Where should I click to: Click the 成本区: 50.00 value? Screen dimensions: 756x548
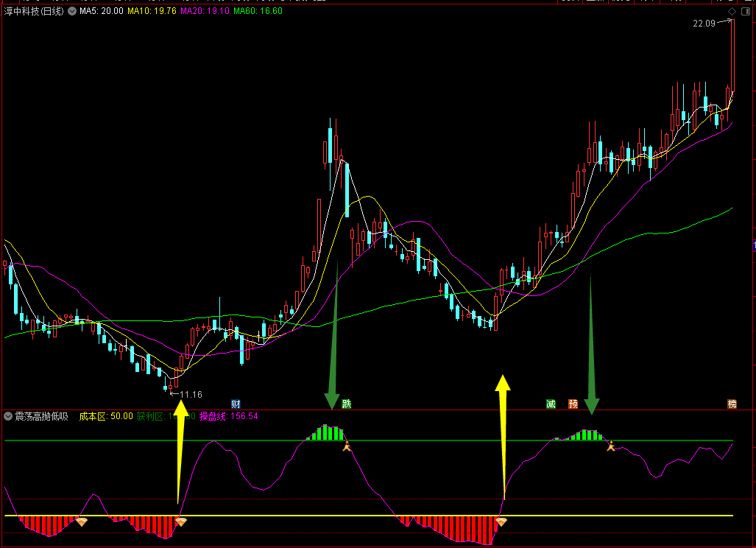106,416
